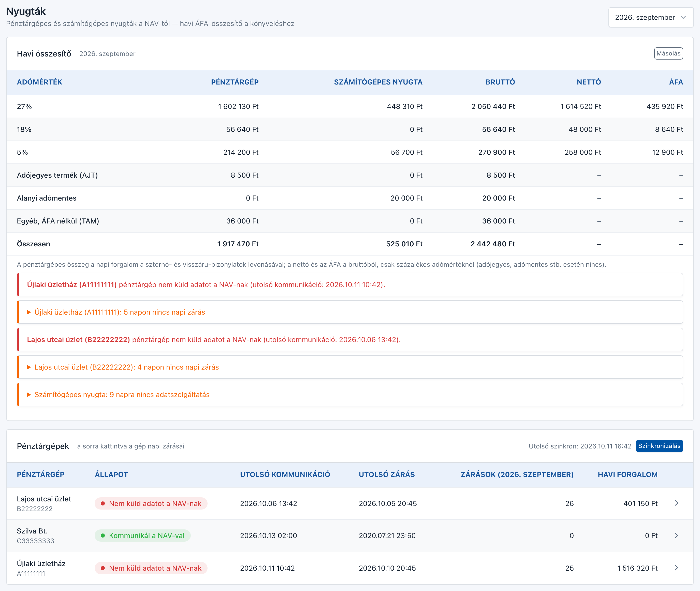Click the Lajos utcai üzlet red NAV error alert
Viewport: 700px width, 591px height.
point(350,340)
